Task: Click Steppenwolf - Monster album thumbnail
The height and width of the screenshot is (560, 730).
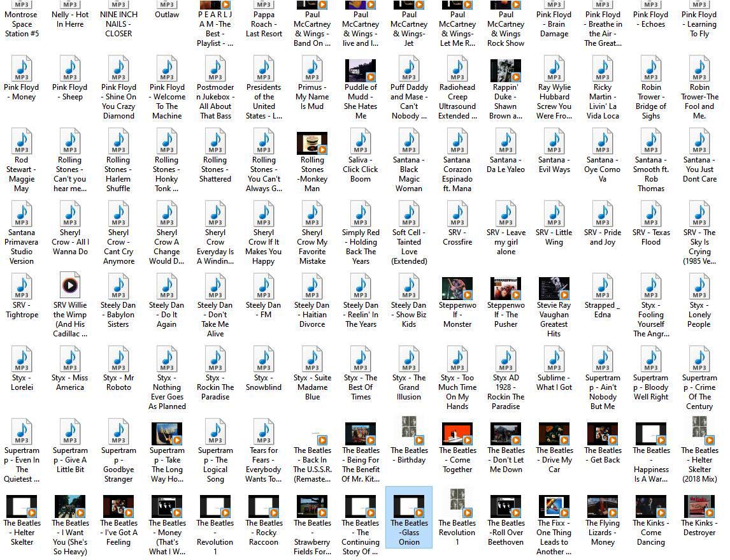Action: (x=457, y=288)
